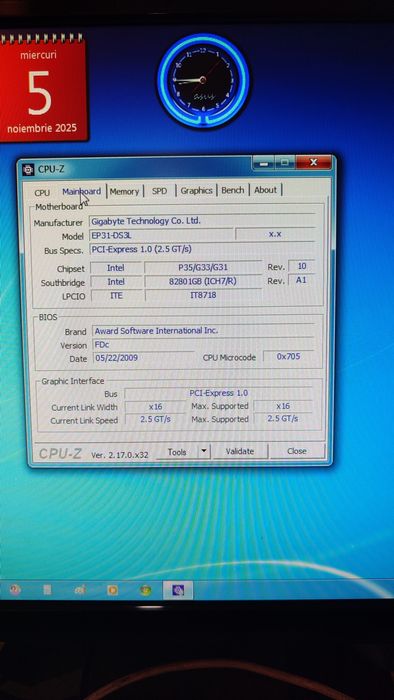Click the Southbridge vendor Intel field
The width and height of the screenshot is (394, 700).
click(x=116, y=282)
